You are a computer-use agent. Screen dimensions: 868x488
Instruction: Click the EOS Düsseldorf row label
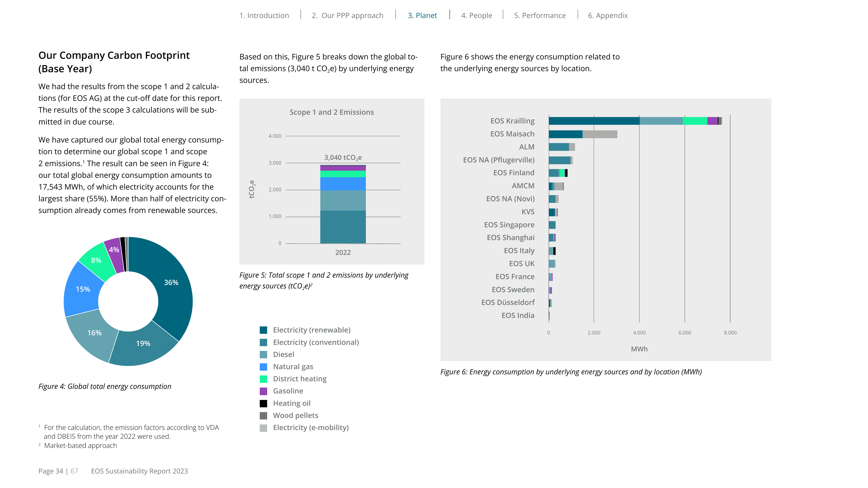point(508,302)
